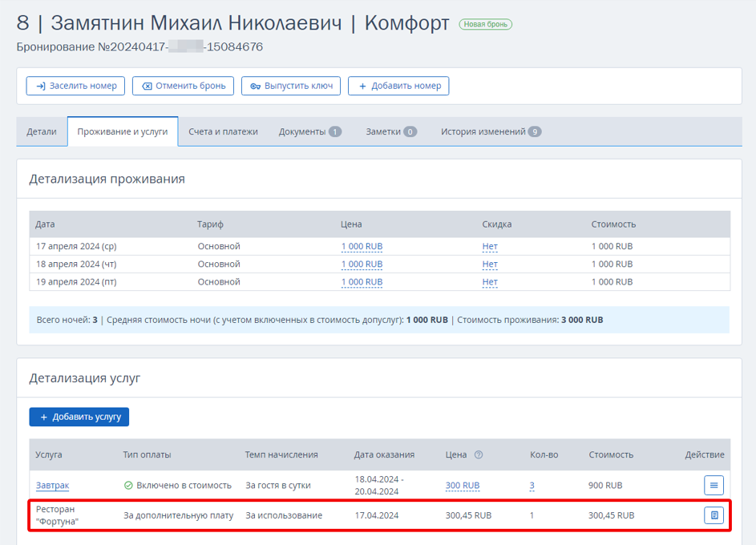Click the receipt icon for Ресторан "Фортуна"
Image resolution: width=756 pixels, height=545 pixels.
tap(714, 515)
